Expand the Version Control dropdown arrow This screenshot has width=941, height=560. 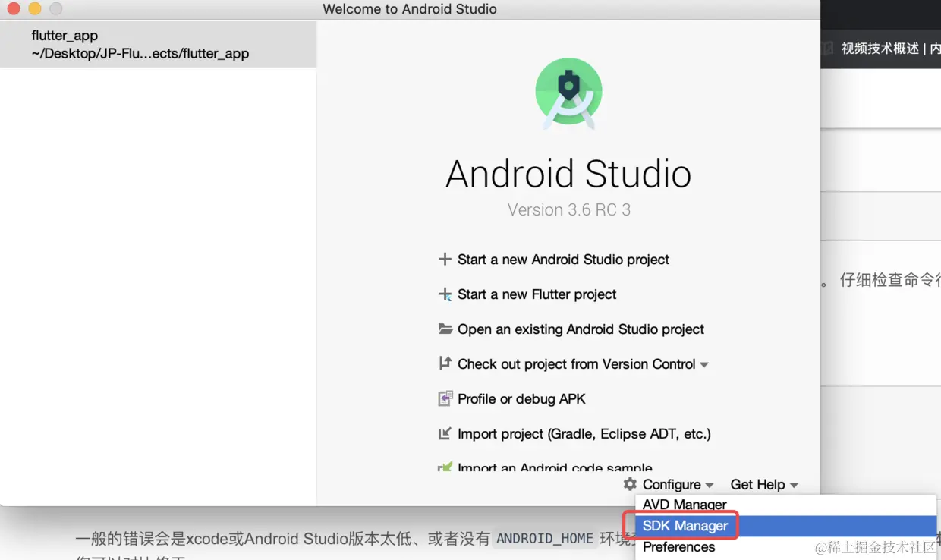click(x=704, y=365)
